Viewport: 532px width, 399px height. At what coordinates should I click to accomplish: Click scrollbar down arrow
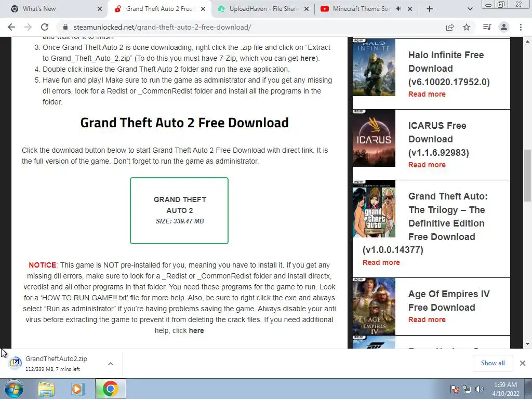pyautogui.click(x=528, y=344)
